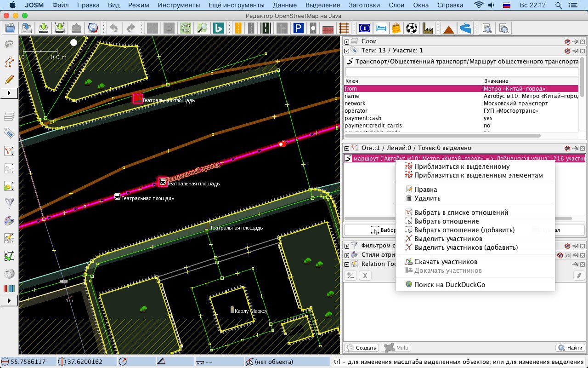Click the plus-minus button in Relation Toolbox
The width and height of the screenshot is (588, 368).
click(351, 276)
